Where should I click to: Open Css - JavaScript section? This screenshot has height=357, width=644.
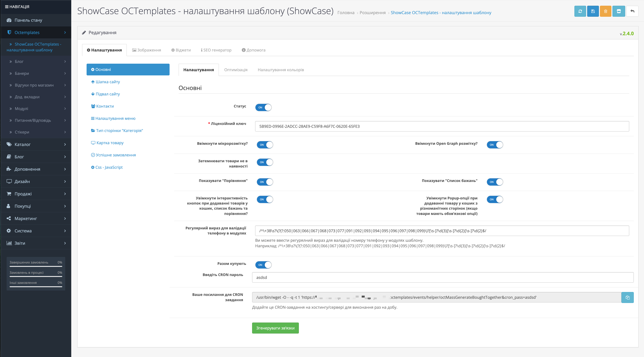tap(106, 167)
